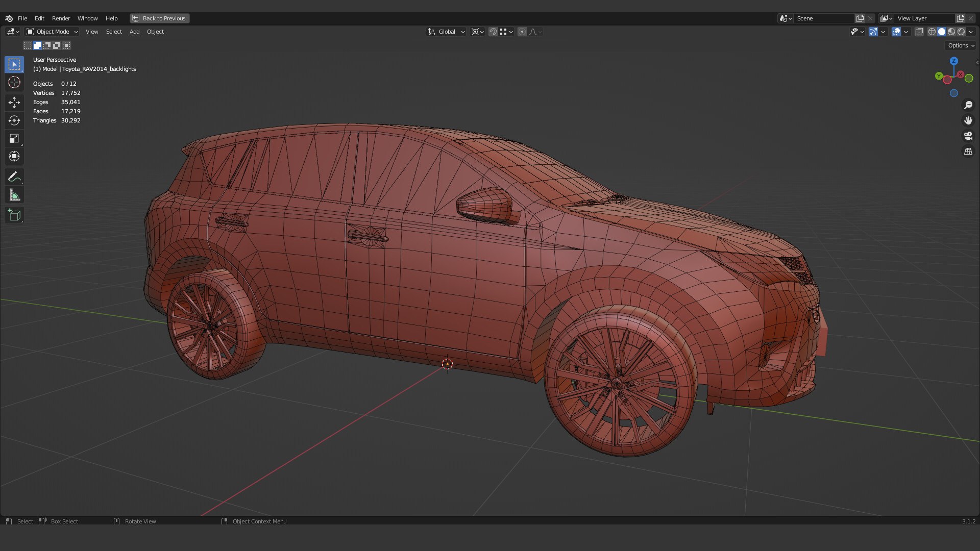Toggle X-Ray mode
Image resolution: width=980 pixels, height=551 pixels.
click(x=919, y=32)
